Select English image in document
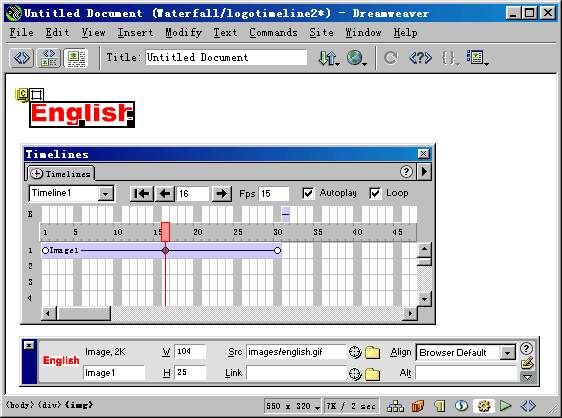Screen dimensions: 562x418 (x=82, y=114)
